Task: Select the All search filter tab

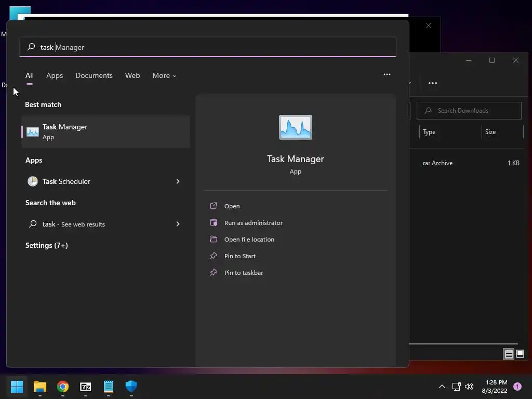Action: click(x=30, y=75)
